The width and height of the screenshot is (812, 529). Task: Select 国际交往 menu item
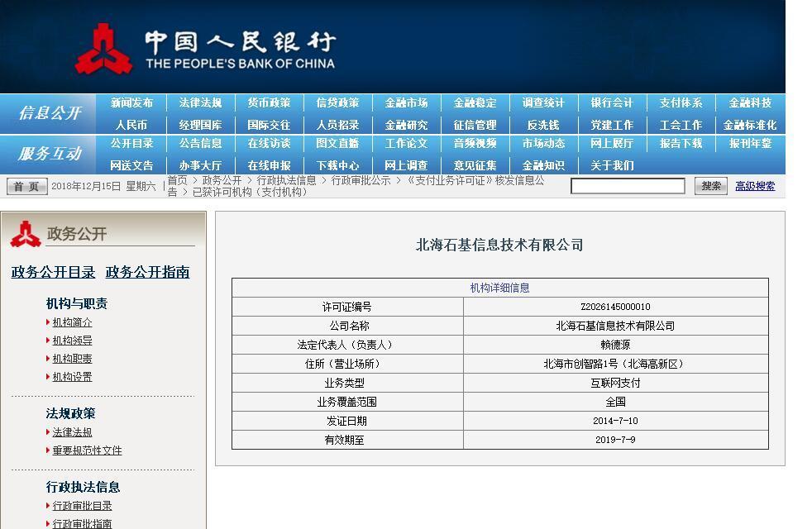click(x=269, y=126)
